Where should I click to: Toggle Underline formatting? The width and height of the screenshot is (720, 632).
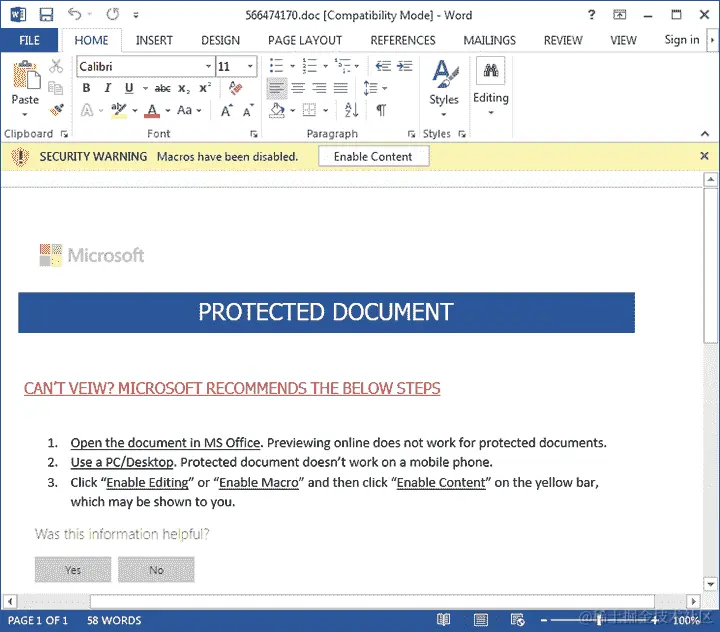(x=129, y=88)
